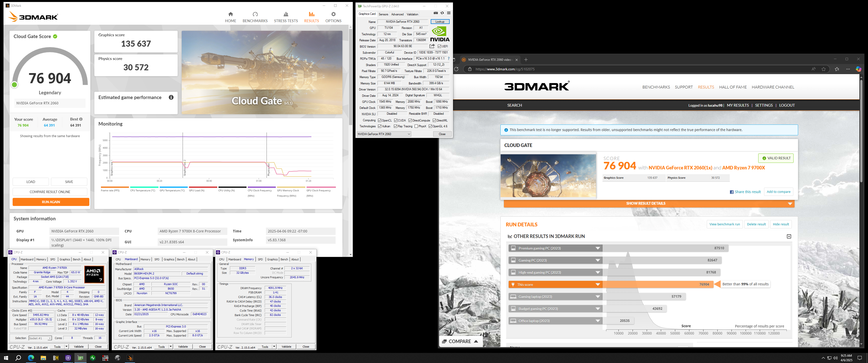Open HARDWARE CHANNEL on 3DMark website
Screen dimensions: 868x363
click(x=773, y=87)
